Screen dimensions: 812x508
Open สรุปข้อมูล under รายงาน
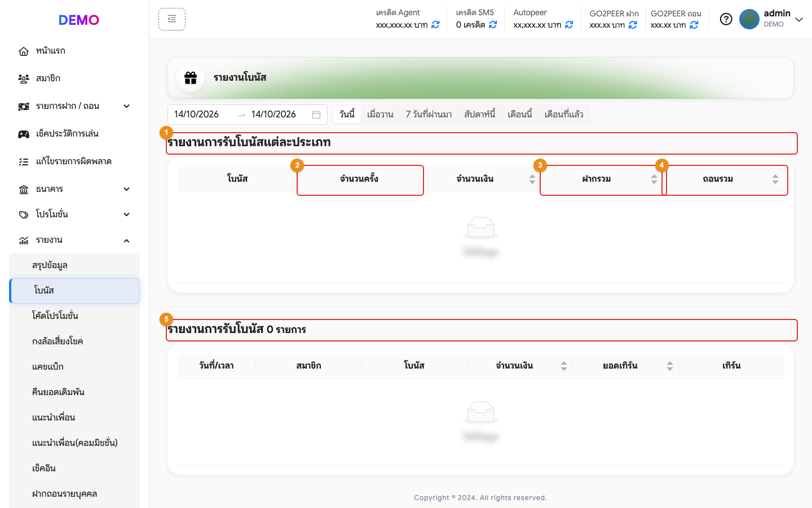click(x=74, y=265)
